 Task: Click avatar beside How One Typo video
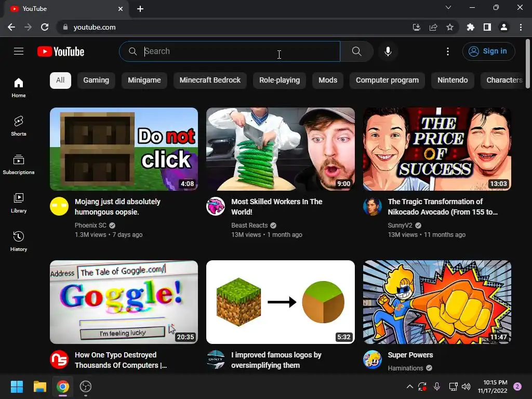tap(59, 360)
